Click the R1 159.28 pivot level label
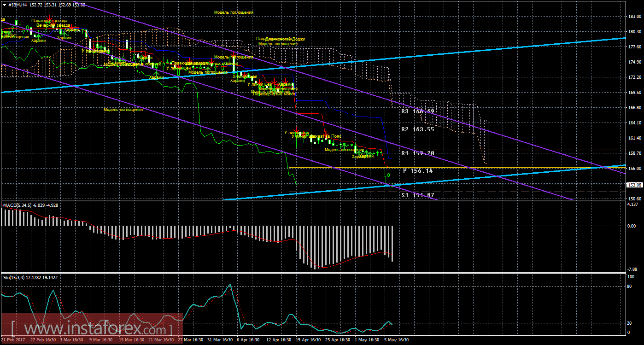Image resolution: width=644 pixels, height=345 pixels. (x=417, y=153)
